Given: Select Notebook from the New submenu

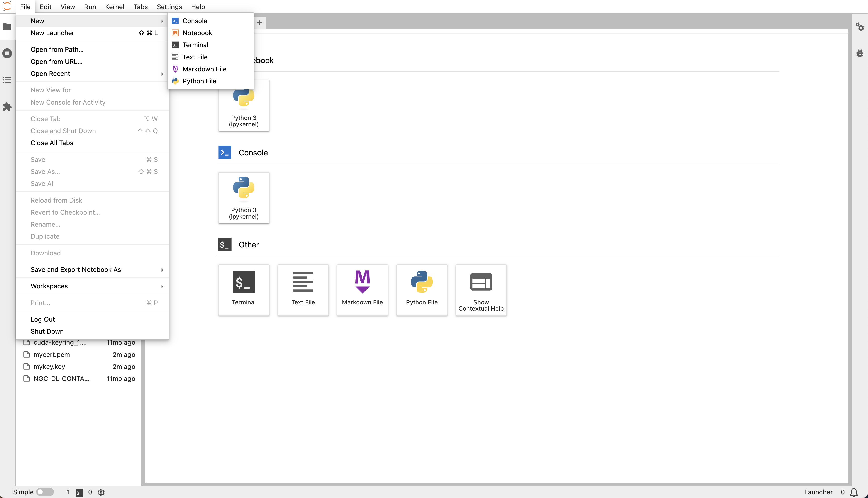Looking at the screenshot, I should point(197,33).
